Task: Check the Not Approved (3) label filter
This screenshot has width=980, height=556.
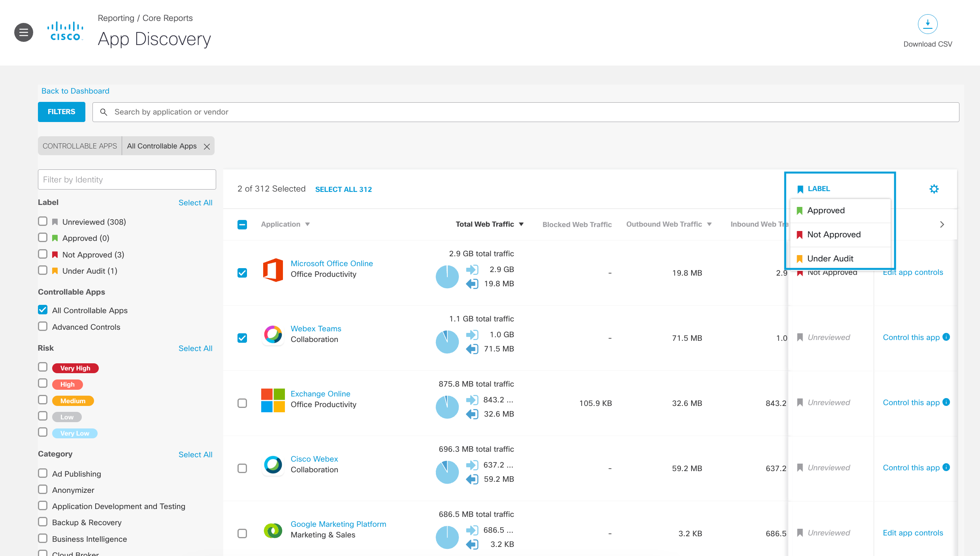Action: [x=43, y=254]
